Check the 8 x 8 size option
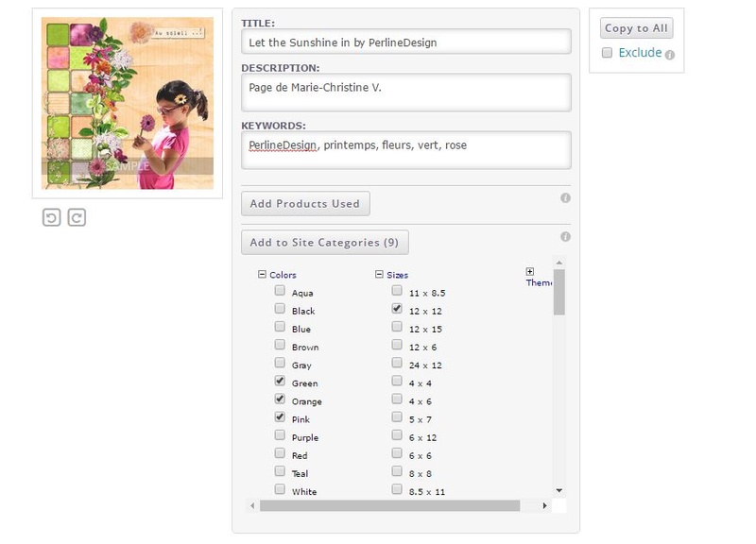 click(397, 470)
